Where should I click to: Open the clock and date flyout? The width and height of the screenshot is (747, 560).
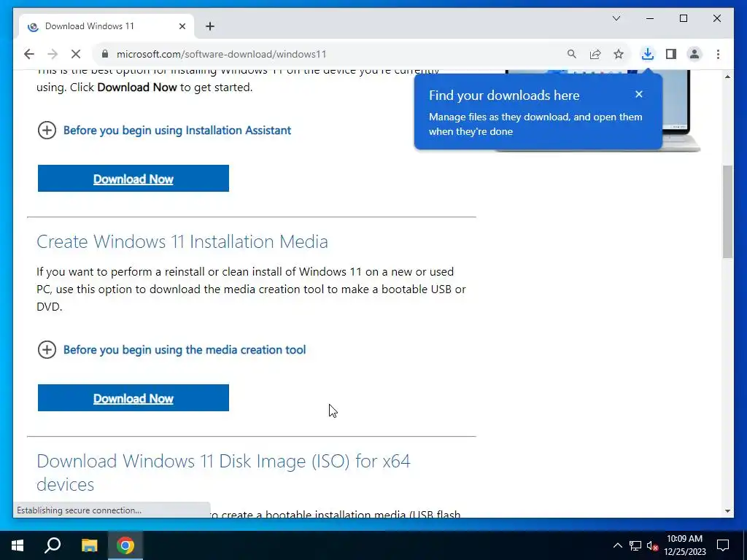coord(684,545)
